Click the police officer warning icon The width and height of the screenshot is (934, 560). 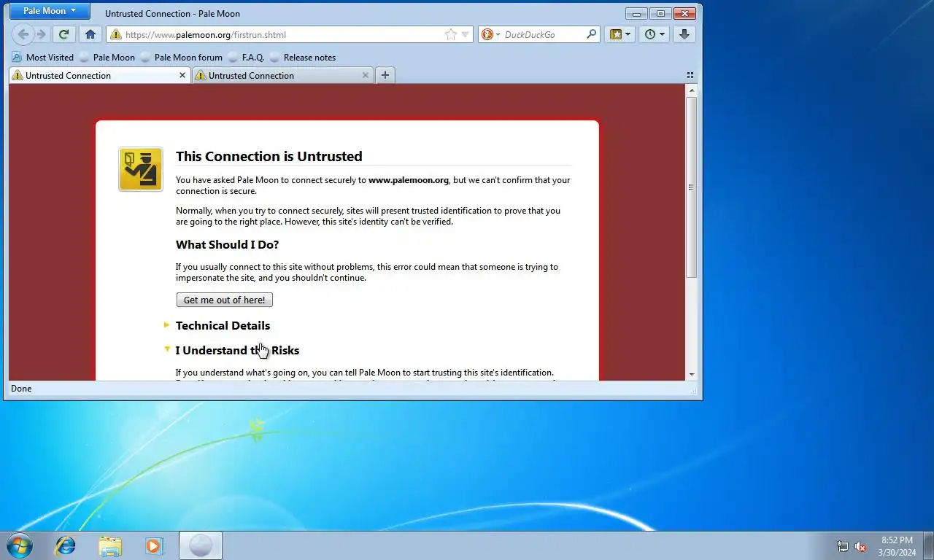[x=141, y=169]
